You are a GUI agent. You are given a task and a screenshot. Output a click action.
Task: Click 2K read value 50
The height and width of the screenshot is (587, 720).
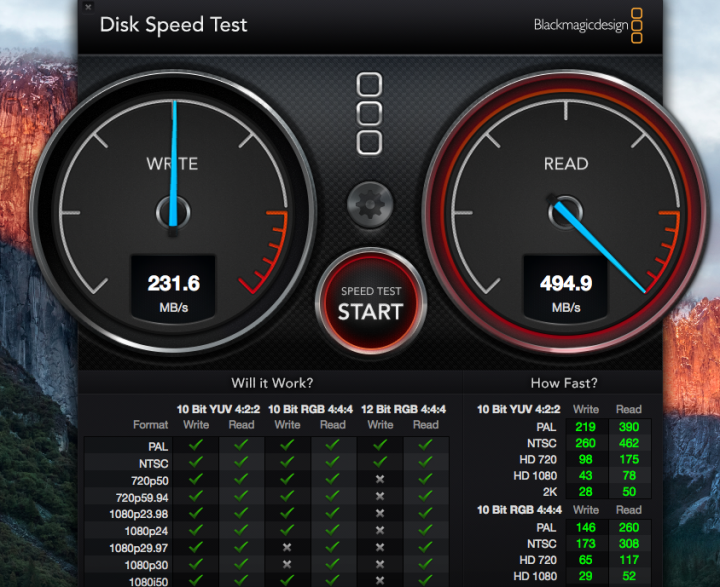tap(629, 492)
